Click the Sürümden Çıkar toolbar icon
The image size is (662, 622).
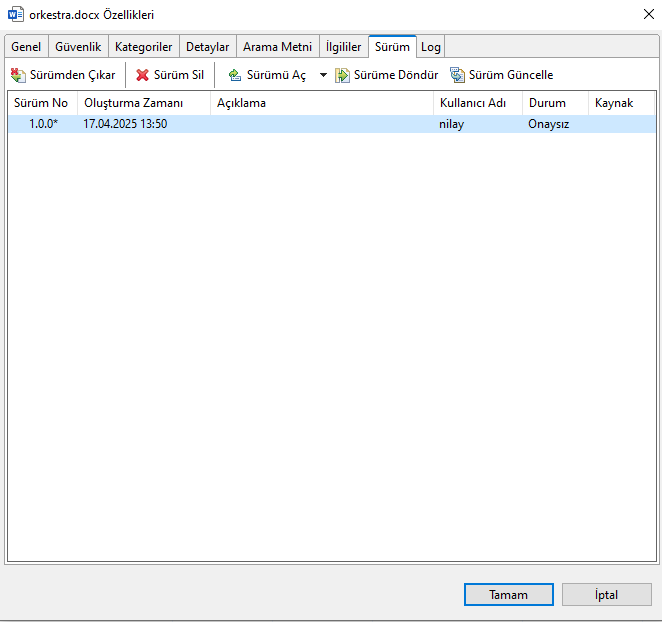pyautogui.click(x=18, y=75)
